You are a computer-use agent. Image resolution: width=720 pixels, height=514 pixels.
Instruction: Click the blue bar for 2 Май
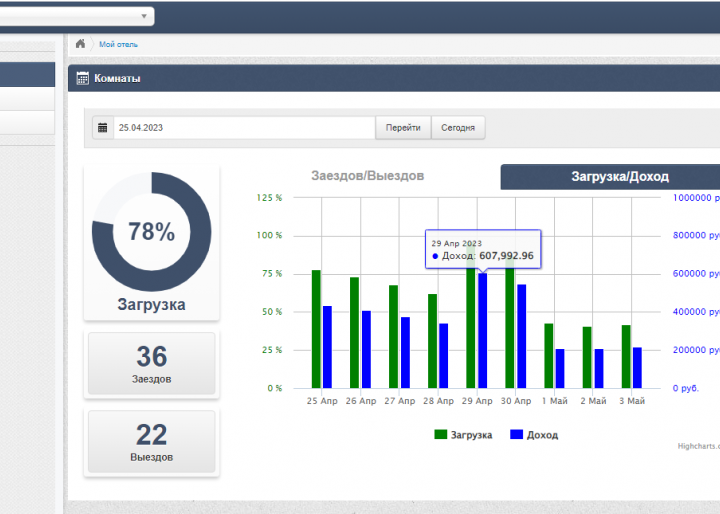(x=599, y=368)
